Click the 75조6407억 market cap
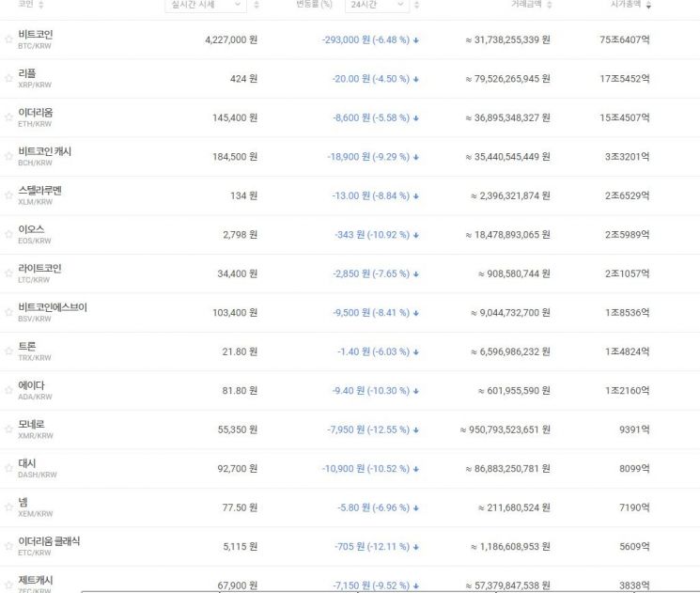This screenshot has height=593, width=700. [x=625, y=39]
